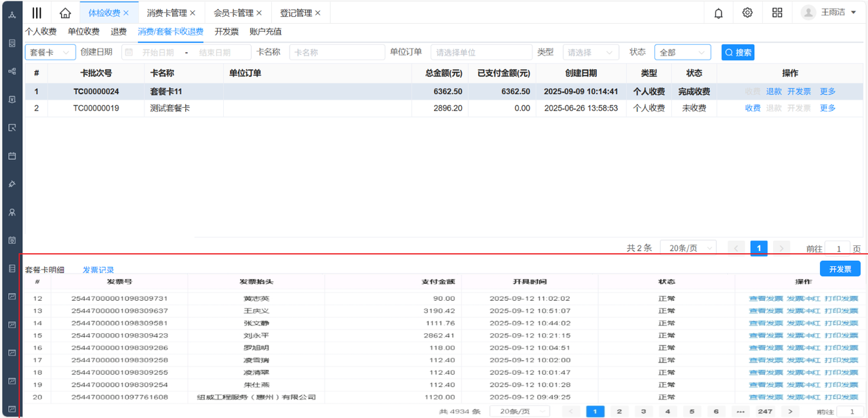The height and width of the screenshot is (418, 868).
Task: Open the 状态 dropdown set to 全部
Action: point(682,52)
